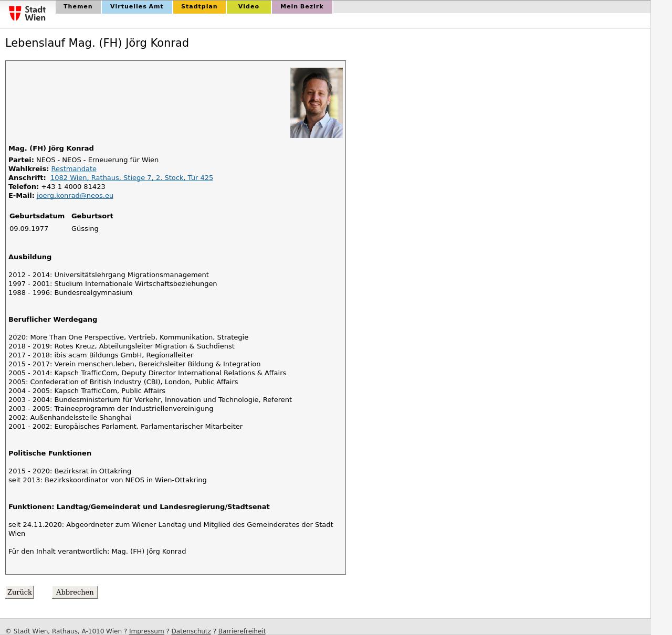This screenshot has width=672, height=635.
Task: Click the Beruflicher Werdegang heading
Action: [x=52, y=319]
